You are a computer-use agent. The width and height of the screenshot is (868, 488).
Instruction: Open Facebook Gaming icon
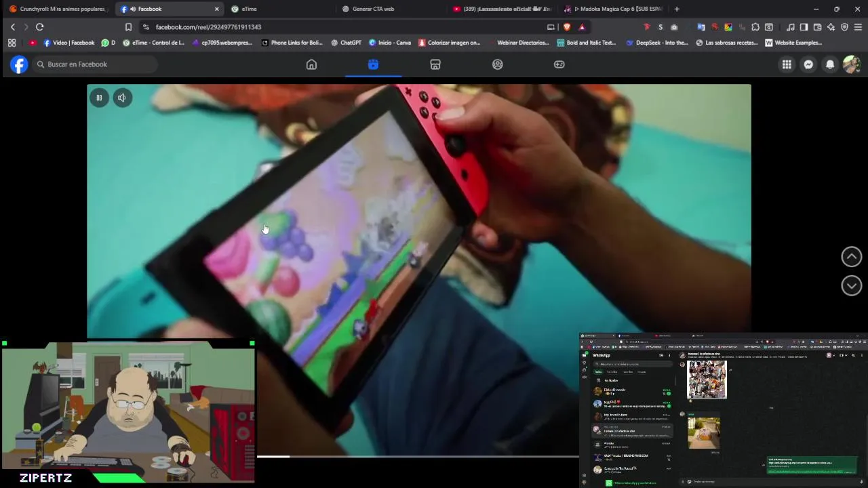(559, 64)
